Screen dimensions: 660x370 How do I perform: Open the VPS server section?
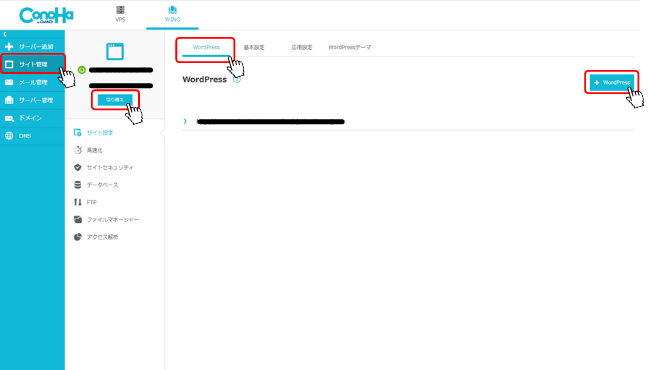coord(120,14)
